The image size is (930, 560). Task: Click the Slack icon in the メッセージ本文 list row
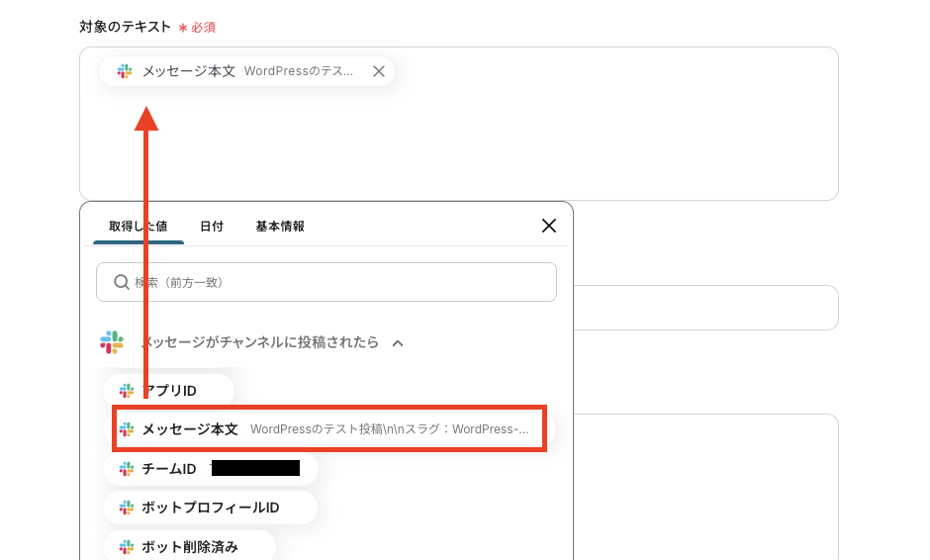click(127, 428)
